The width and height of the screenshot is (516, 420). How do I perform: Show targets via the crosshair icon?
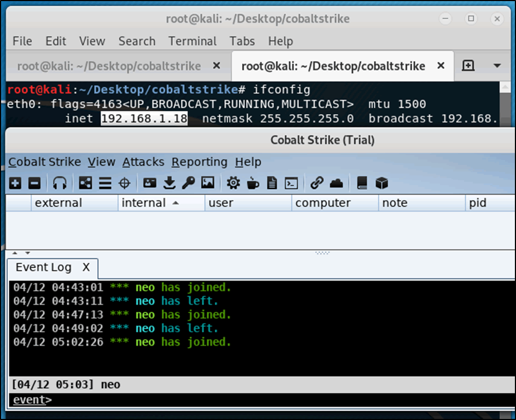point(125,183)
